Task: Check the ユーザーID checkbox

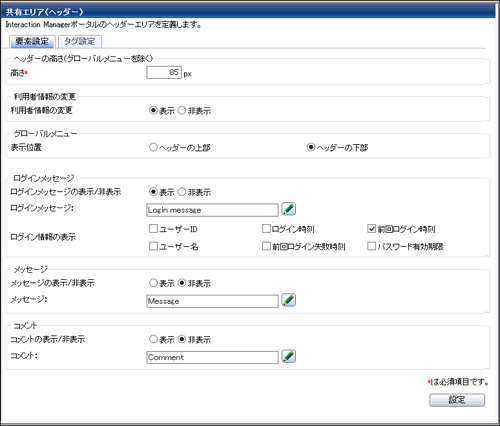Action: 153,228
